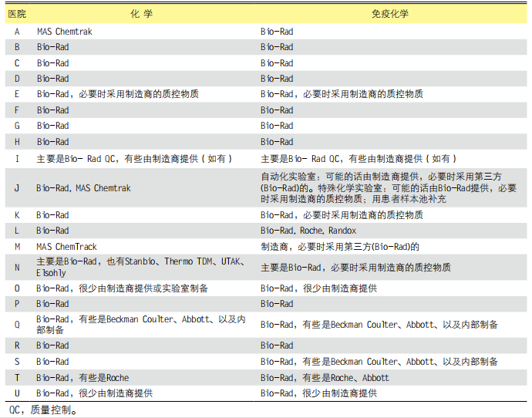Select hospital letter O
Screen dimensions: 532x418
point(17,288)
